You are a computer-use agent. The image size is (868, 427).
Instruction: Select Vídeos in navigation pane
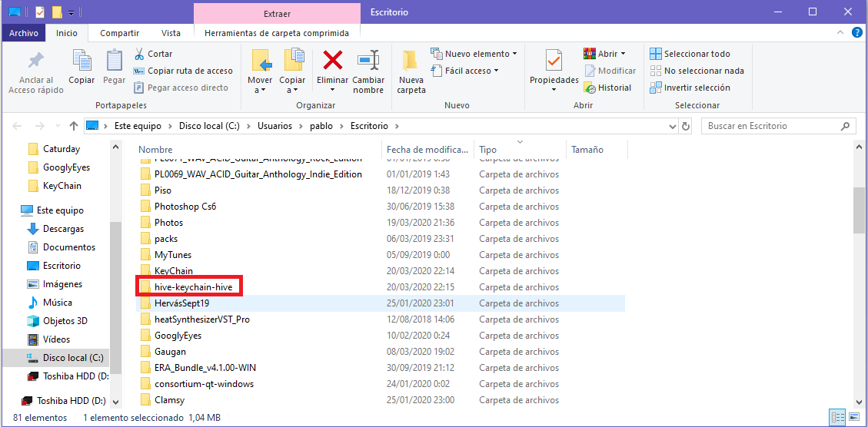56,339
